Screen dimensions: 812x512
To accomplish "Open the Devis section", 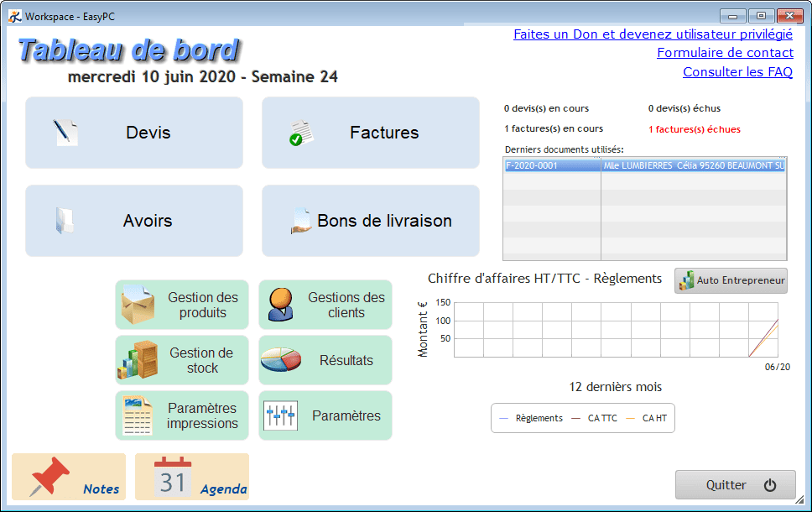I will (x=134, y=133).
